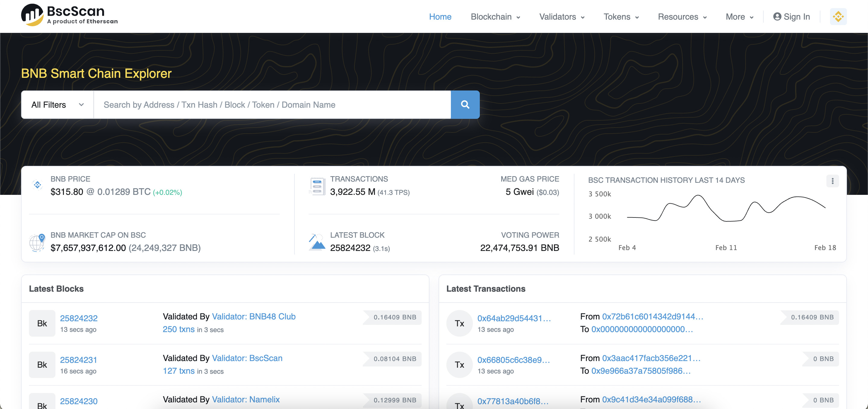Open transaction 0x77813a40b6f8…
This screenshot has height=409, width=868.
click(x=513, y=401)
